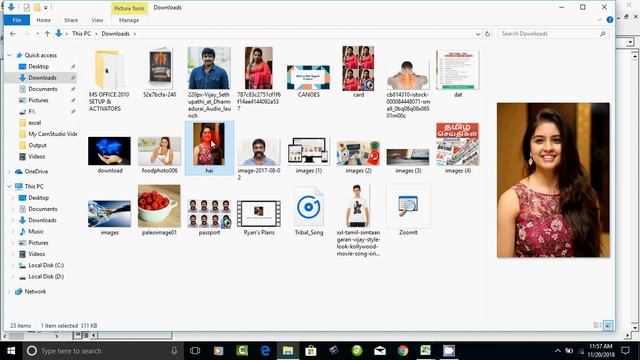
Task: Go back using the back arrow
Action: (13, 34)
